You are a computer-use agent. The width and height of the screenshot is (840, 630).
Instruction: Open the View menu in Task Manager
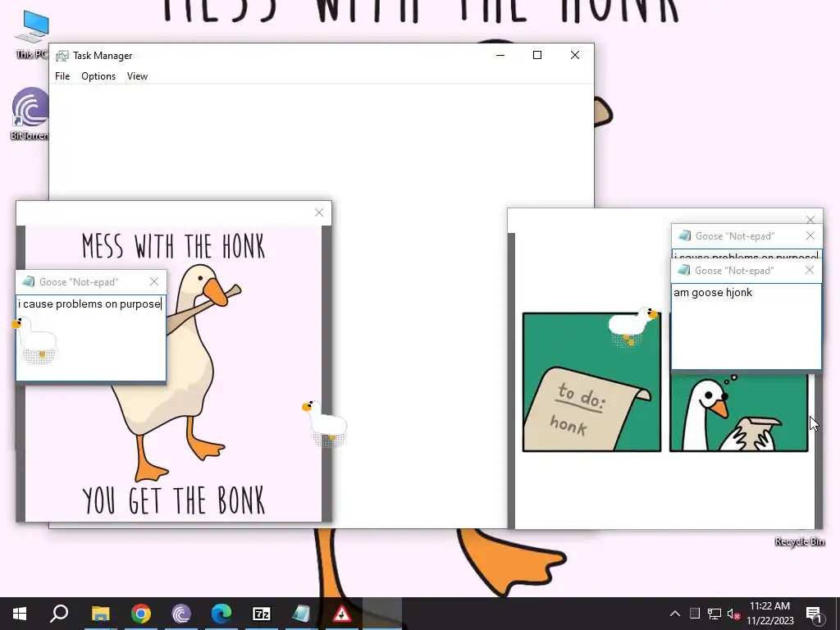pyautogui.click(x=137, y=76)
